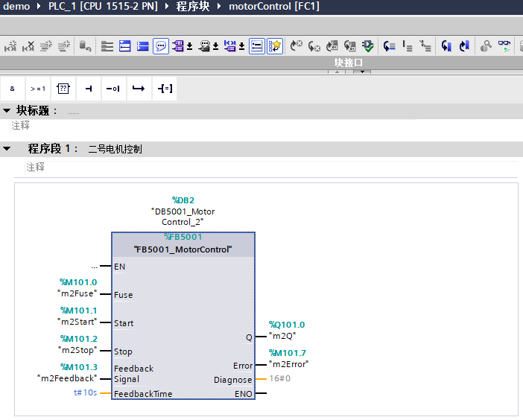Insert OR (>=1) logic box
523x420 pixels.
[x=38, y=89]
